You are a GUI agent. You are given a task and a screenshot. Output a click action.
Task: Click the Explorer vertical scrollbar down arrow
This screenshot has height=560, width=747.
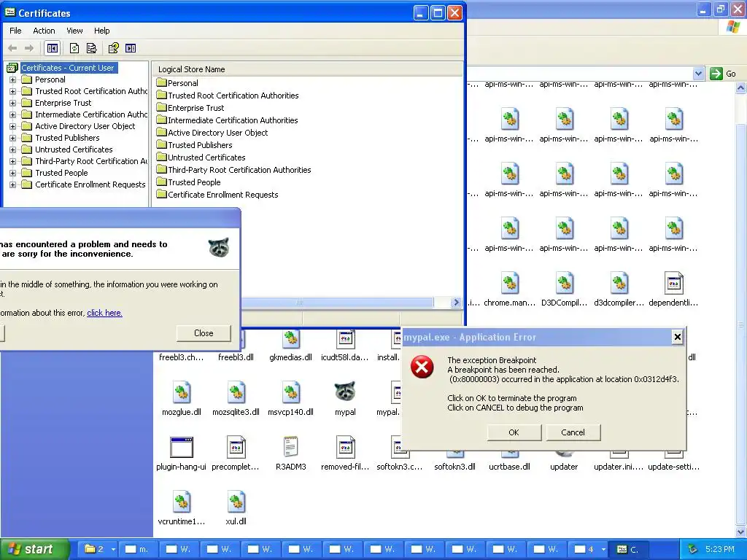pyautogui.click(x=741, y=532)
